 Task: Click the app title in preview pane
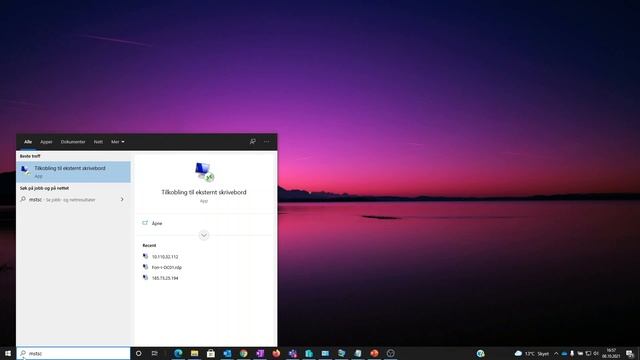click(204, 192)
